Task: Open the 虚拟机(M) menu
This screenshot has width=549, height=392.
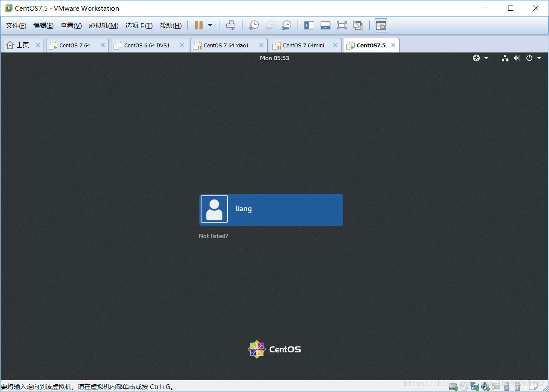Action: 103,26
